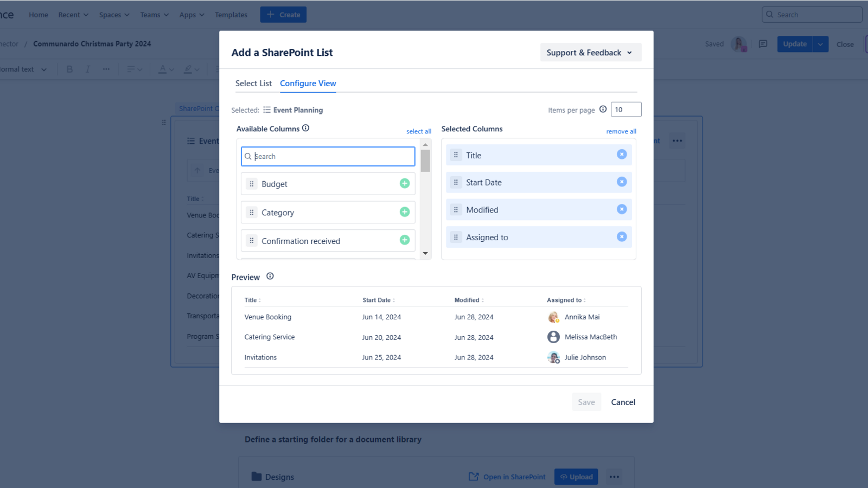Click the Create button
Image resolution: width=868 pixels, height=488 pixels.
point(283,15)
